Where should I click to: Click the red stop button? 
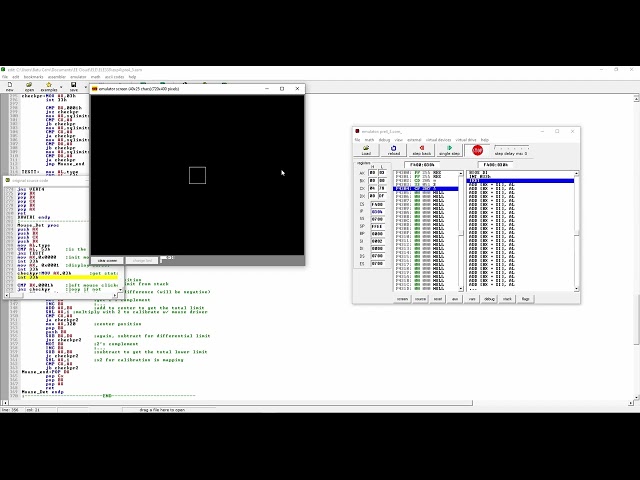(477, 150)
